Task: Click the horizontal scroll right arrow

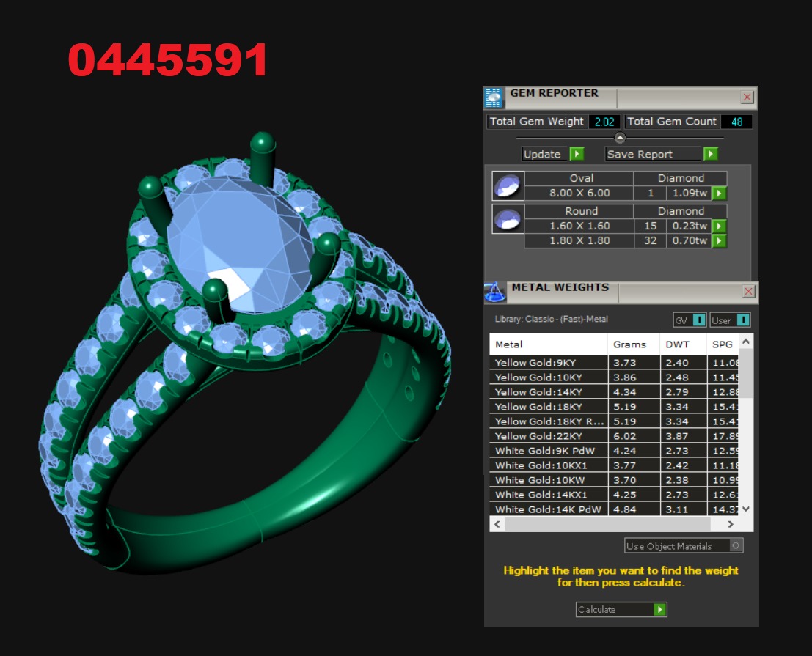Action: pos(730,524)
